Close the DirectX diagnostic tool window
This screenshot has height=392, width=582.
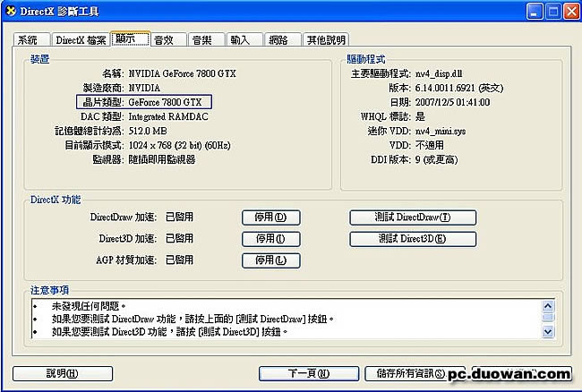571,12
